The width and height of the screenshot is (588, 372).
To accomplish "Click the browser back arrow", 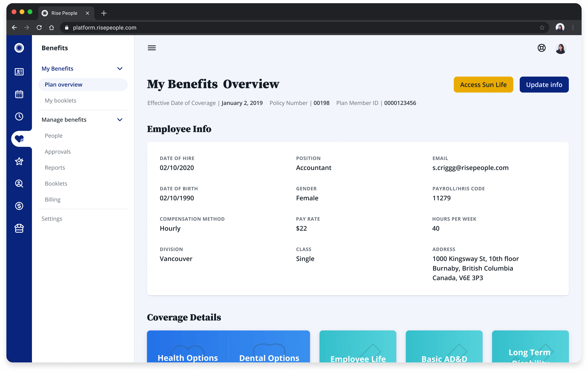I will click(x=14, y=28).
